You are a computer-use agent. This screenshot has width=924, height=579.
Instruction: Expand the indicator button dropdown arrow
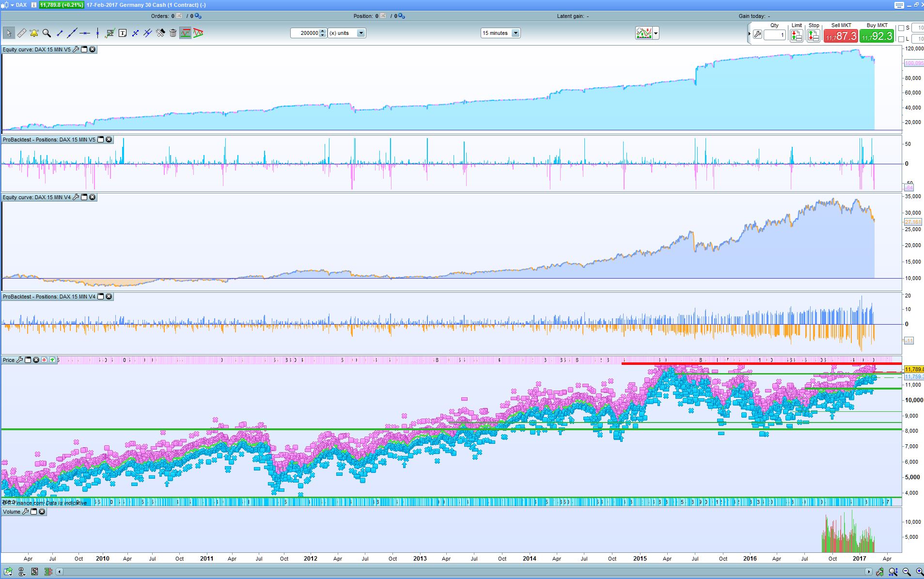coord(656,33)
